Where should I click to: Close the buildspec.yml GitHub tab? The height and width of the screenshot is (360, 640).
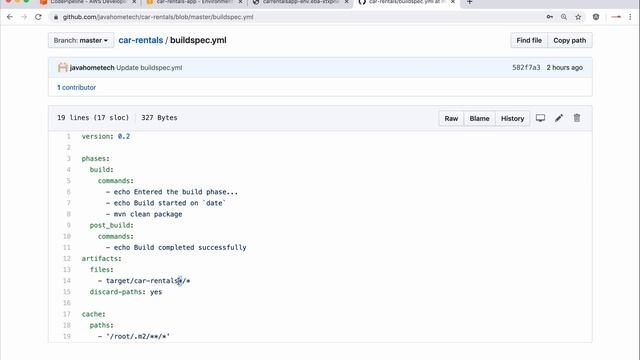pos(453,2)
